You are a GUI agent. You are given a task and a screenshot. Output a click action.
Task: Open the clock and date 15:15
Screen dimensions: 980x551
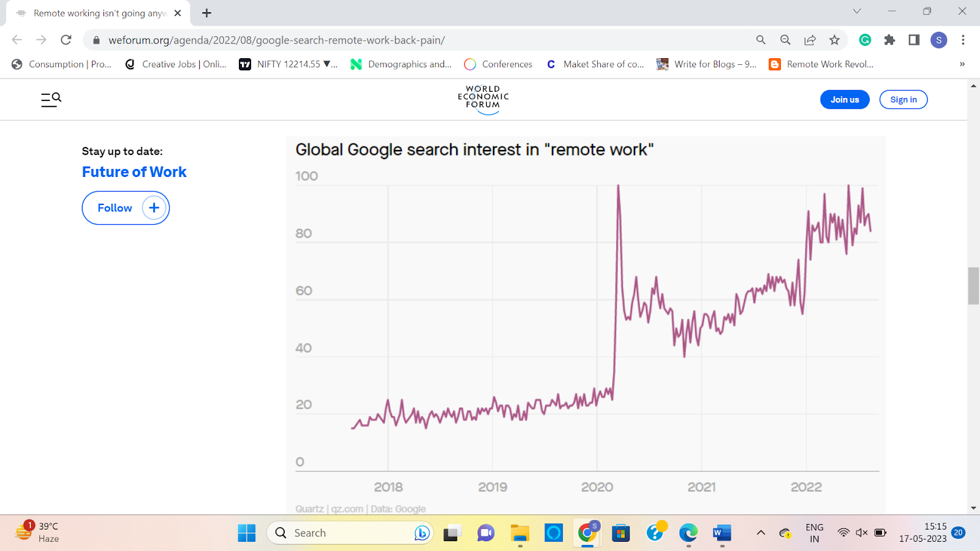point(922,533)
